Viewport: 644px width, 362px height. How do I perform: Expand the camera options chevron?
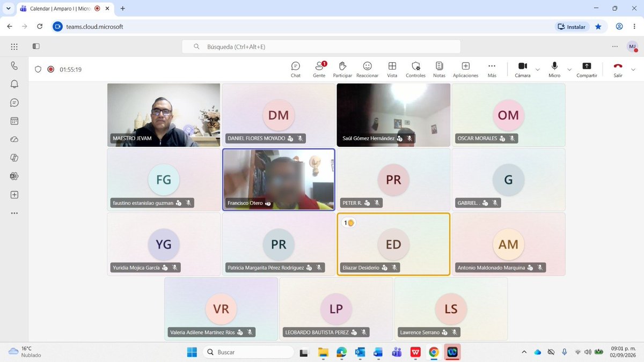(538, 69)
